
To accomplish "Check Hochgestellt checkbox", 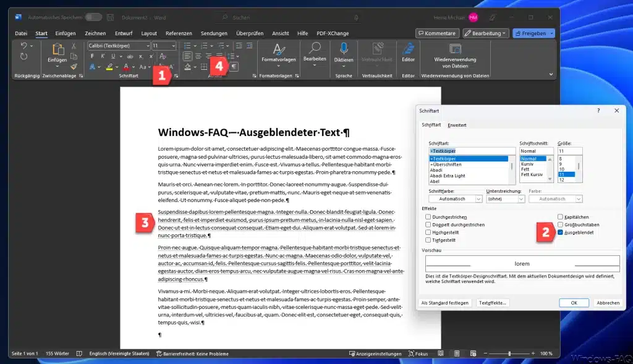I will pyautogui.click(x=428, y=232).
